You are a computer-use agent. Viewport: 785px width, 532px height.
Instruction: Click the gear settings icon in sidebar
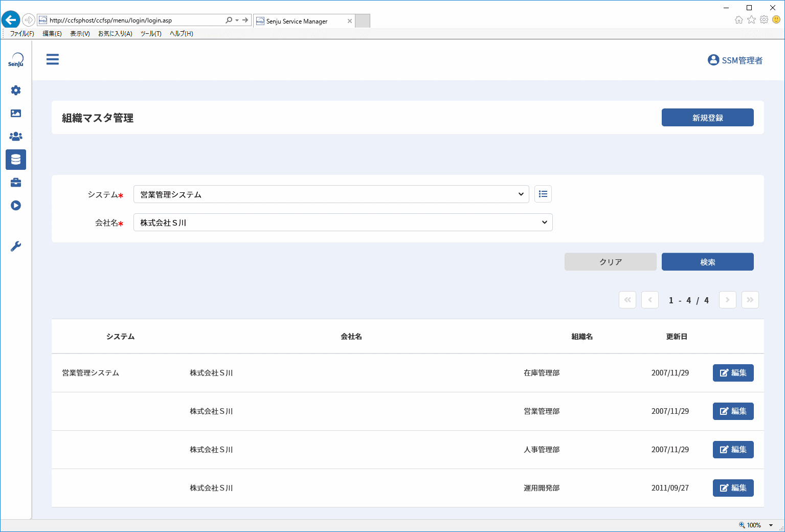pos(16,91)
